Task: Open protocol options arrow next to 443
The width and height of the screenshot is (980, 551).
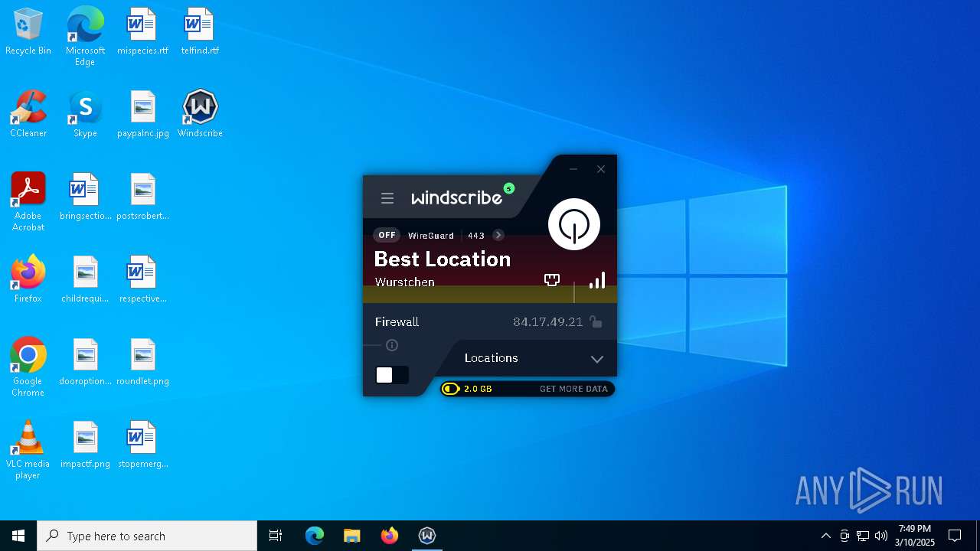Action: click(x=498, y=235)
